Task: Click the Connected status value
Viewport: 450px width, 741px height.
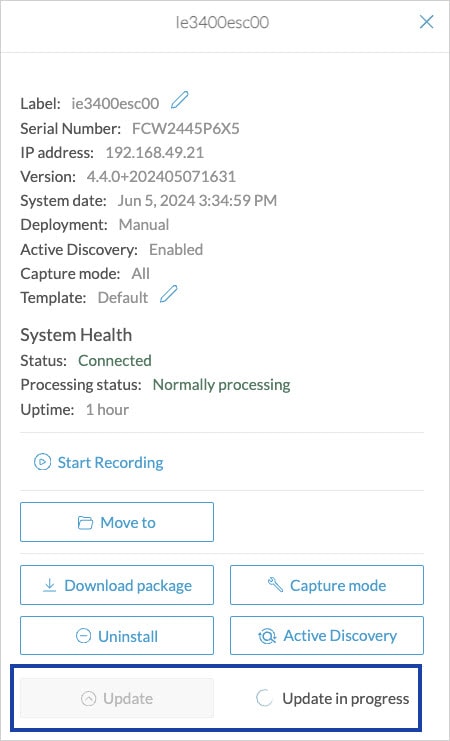Action: pyautogui.click(x=115, y=361)
